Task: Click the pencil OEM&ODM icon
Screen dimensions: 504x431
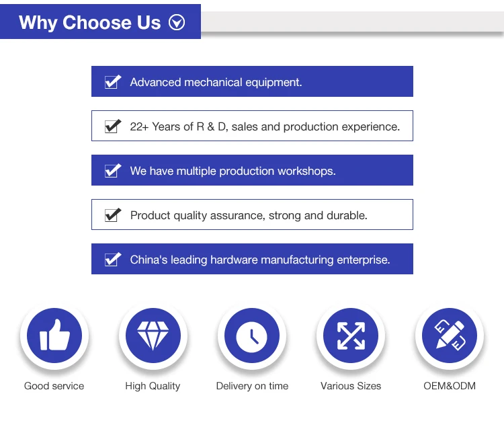Action: (x=450, y=336)
